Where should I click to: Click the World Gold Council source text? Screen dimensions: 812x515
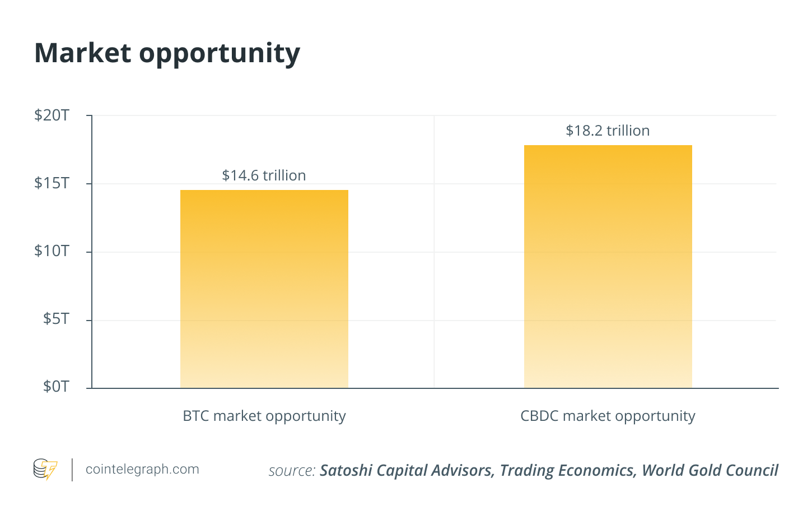[x=710, y=470]
